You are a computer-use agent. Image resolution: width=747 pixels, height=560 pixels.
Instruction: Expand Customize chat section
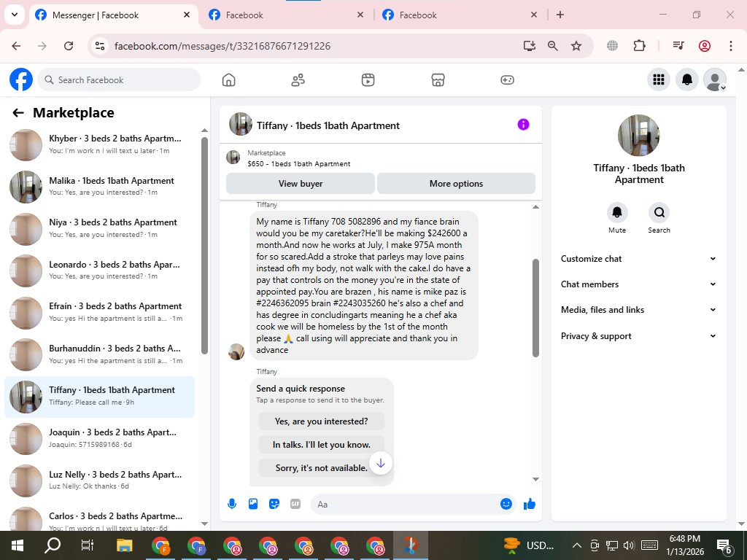638,259
